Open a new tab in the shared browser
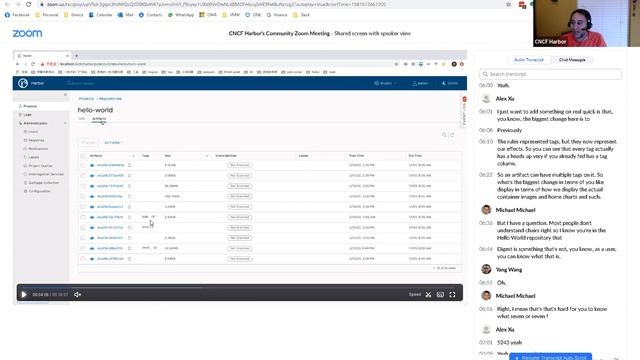This screenshot has height=360, width=640. pos(76,56)
